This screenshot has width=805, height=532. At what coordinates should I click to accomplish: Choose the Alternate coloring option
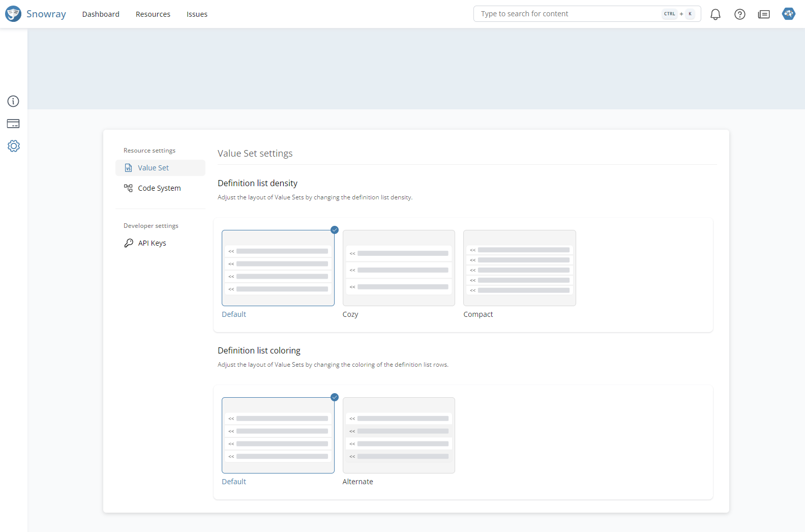point(399,435)
